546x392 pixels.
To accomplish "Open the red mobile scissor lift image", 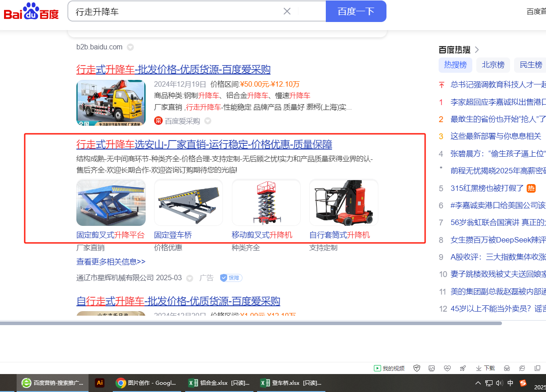I will click(266, 203).
